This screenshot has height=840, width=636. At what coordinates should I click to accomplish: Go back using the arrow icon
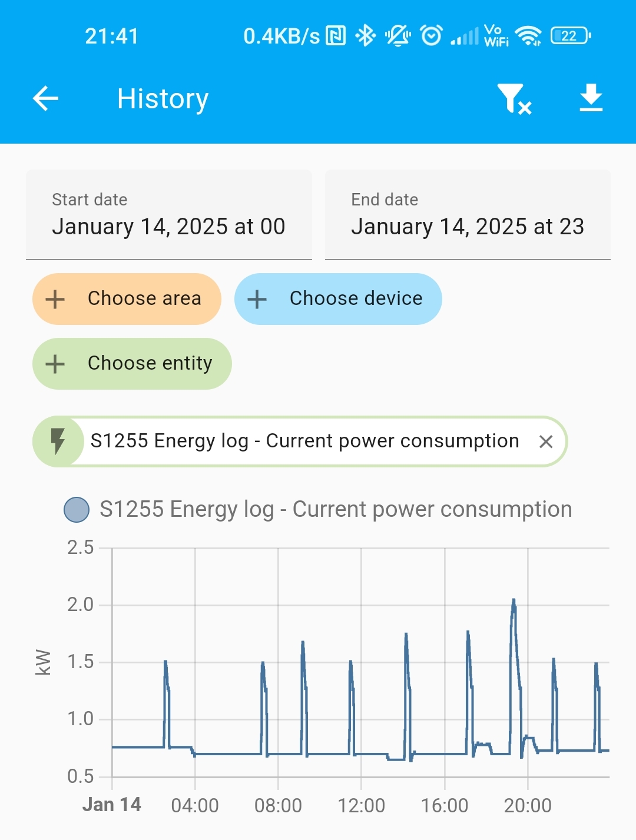[45, 98]
